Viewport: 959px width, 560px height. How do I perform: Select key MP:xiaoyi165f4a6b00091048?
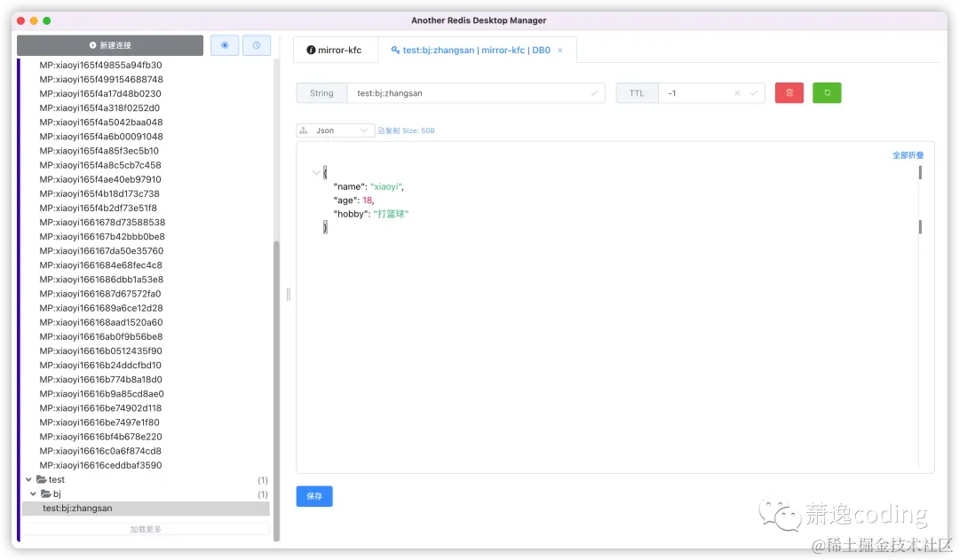pos(101,137)
